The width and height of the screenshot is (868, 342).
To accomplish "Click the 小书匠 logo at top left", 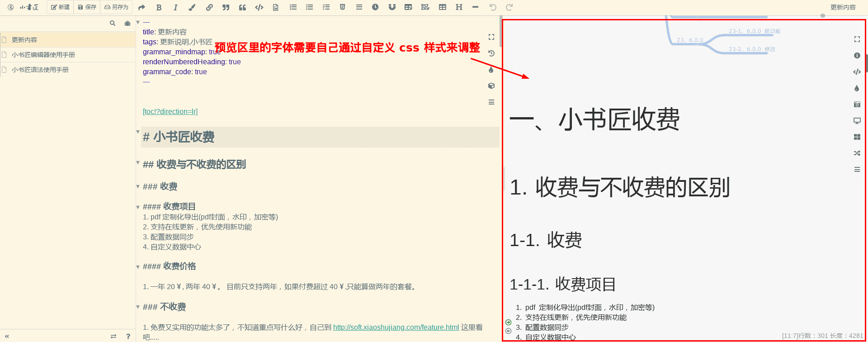I will pyautogui.click(x=24, y=7).
